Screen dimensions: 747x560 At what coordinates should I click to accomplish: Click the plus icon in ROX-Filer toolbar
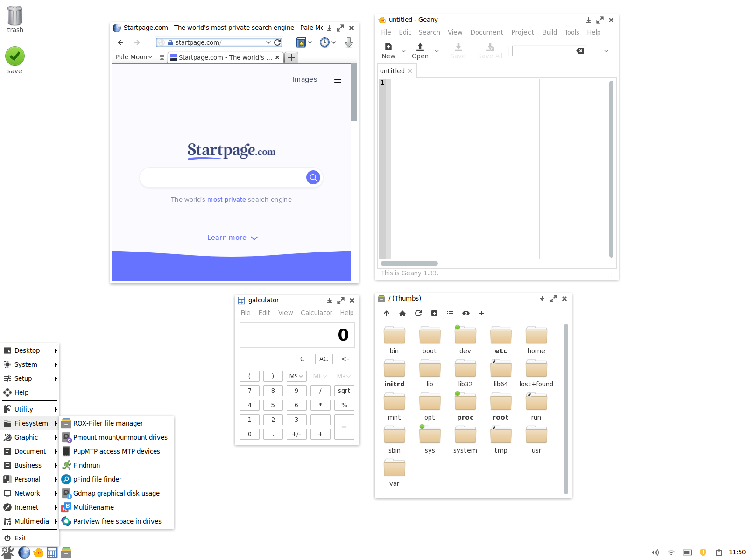point(482,313)
